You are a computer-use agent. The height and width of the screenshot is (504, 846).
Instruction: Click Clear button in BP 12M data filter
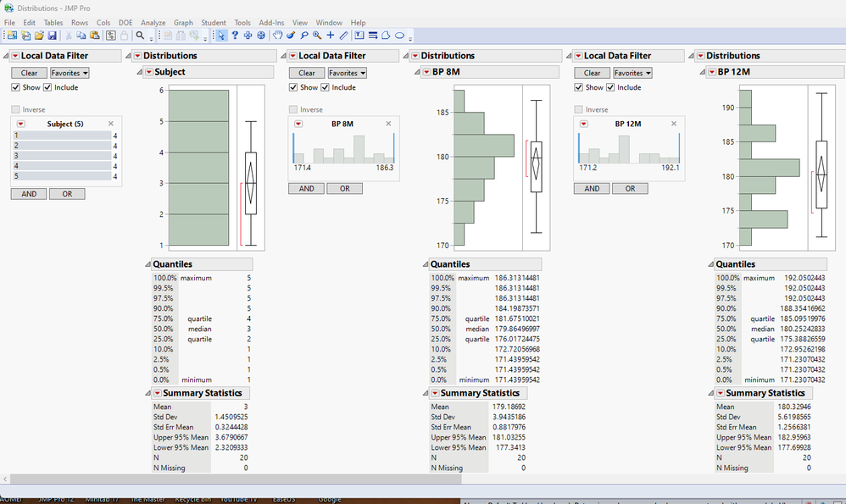click(x=592, y=73)
